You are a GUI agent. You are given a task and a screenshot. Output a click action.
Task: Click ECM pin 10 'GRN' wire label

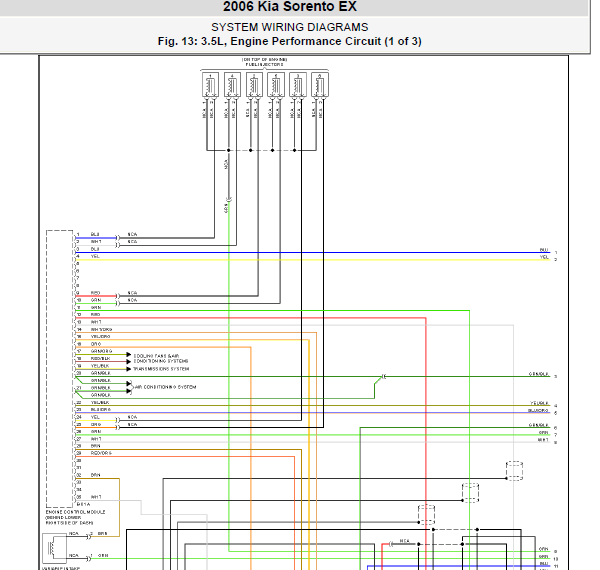[x=96, y=300]
